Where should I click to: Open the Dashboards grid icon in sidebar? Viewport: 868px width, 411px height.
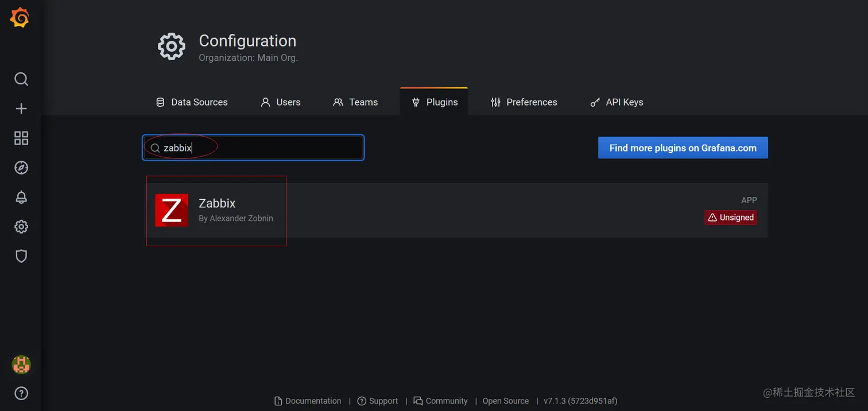point(21,138)
